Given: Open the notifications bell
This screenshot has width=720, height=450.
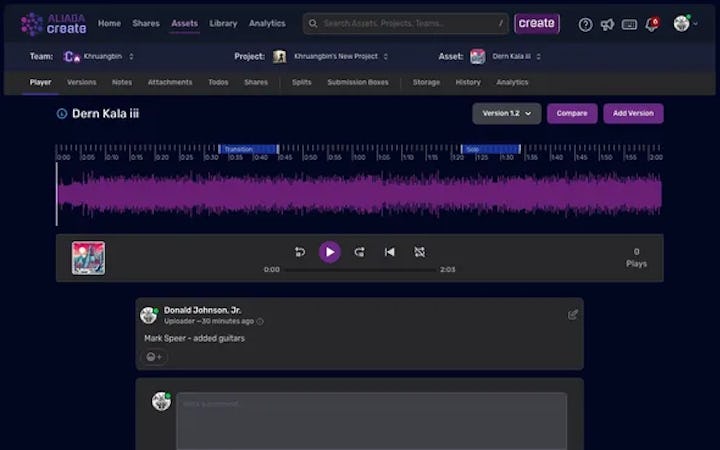Looking at the screenshot, I should pyautogui.click(x=652, y=24).
